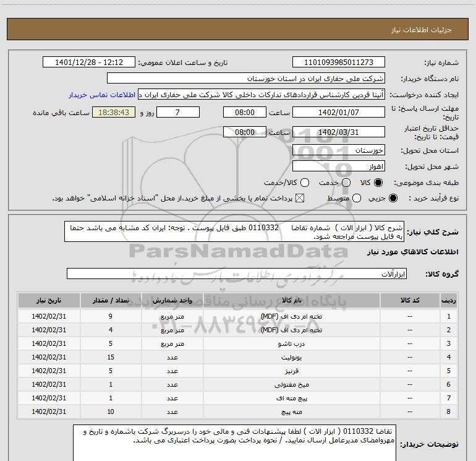Image resolution: width=476 pixels, height=461 pixels.
Task: Click unit عدد in the قرنیز row
Action: pyautogui.click(x=172, y=371)
